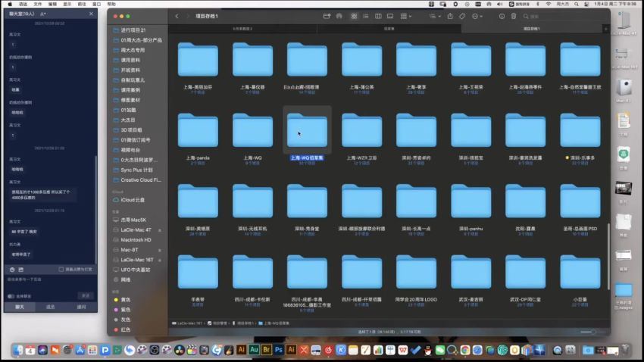Switch to the 提问 tab in the chat
The width and height of the screenshot is (644, 362).
81,307
